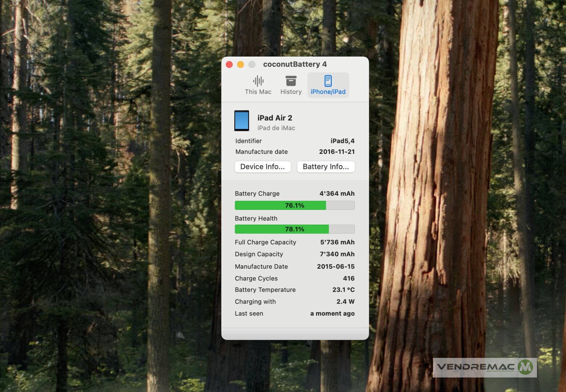Minimize the coconutBattery window with yellow button
Viewport: 566px width, 392px height.
240,65
